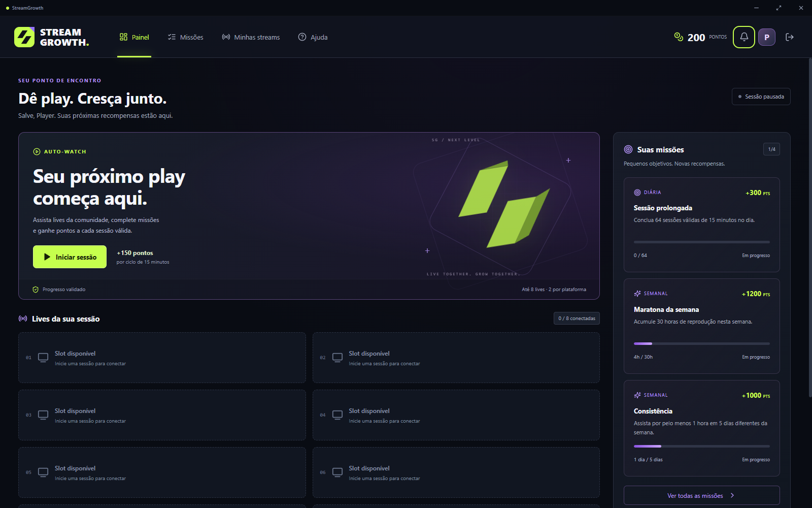The width and height of the screenshot is (812, 508).
Task: Open the notifications bell
Action: 744,37
